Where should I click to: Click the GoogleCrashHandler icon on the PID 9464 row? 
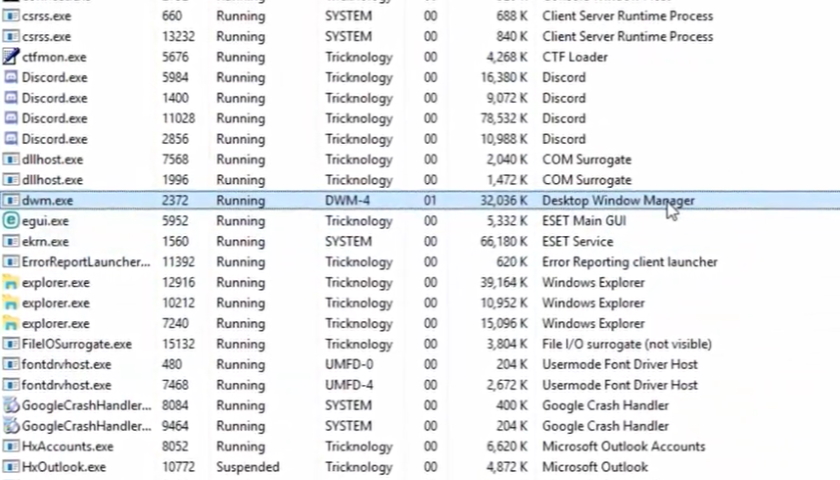click(11, 425)
